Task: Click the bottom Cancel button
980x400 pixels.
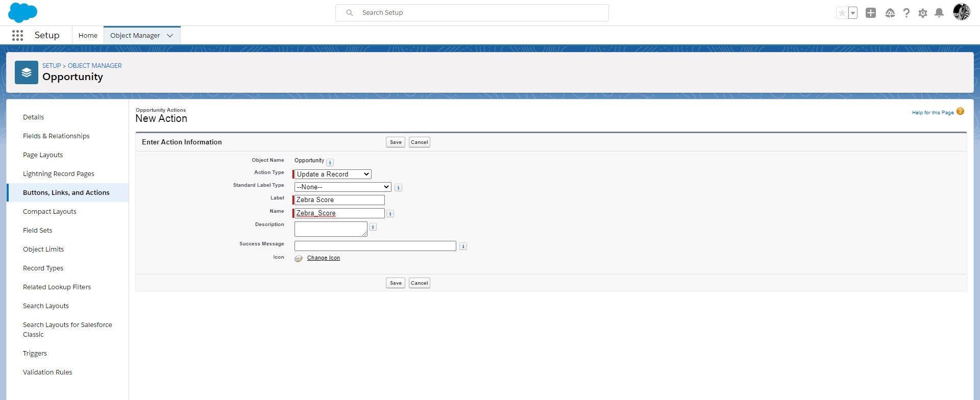Action: pyautogui.click(x=420, y=283)
